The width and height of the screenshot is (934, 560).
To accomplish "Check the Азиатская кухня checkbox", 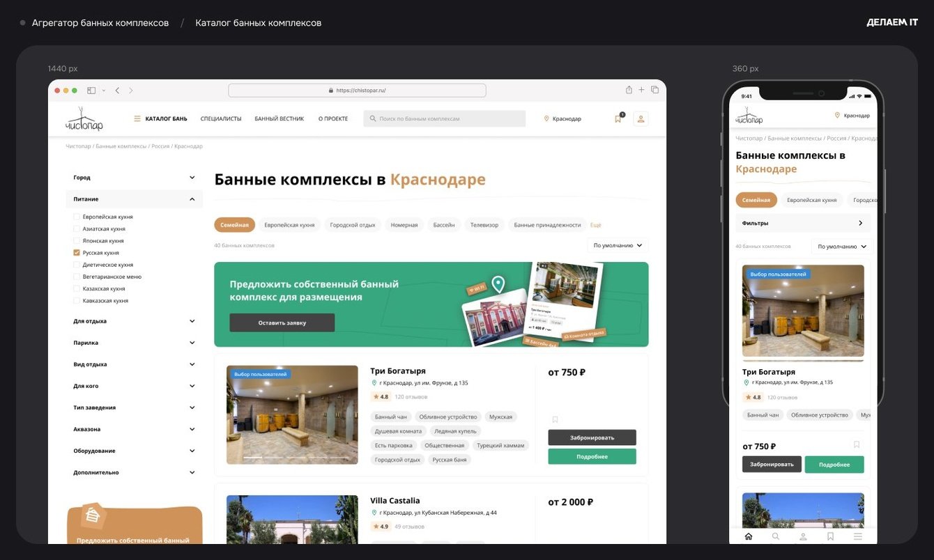I will pyautogui.click(x=77, y=228).
